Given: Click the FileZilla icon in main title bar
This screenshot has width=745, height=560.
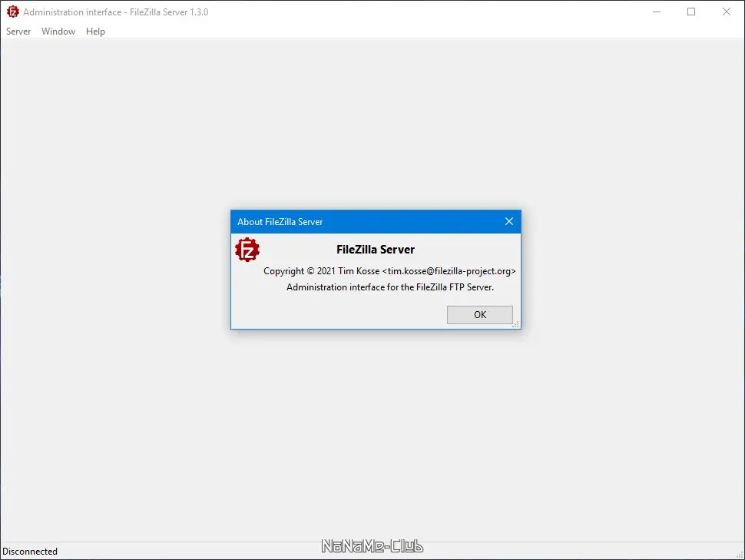Looking at the screenshot, I should pyautogui.click(x=12, y=12).
